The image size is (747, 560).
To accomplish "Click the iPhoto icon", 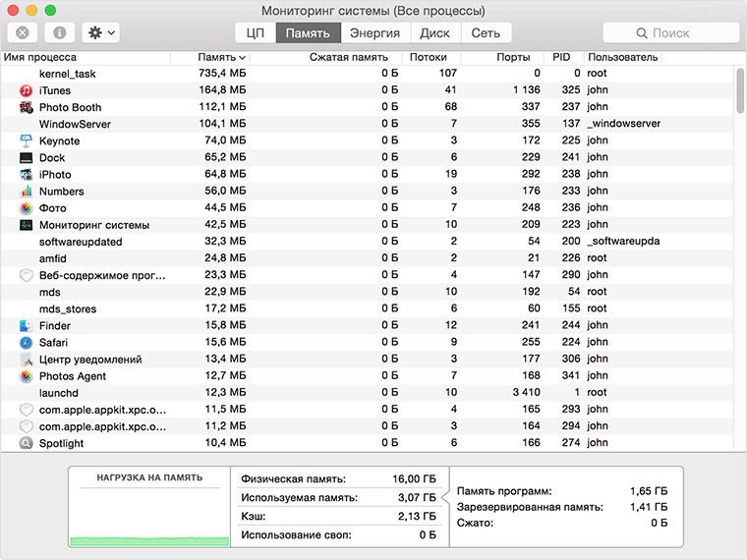I will click(27, 174).
